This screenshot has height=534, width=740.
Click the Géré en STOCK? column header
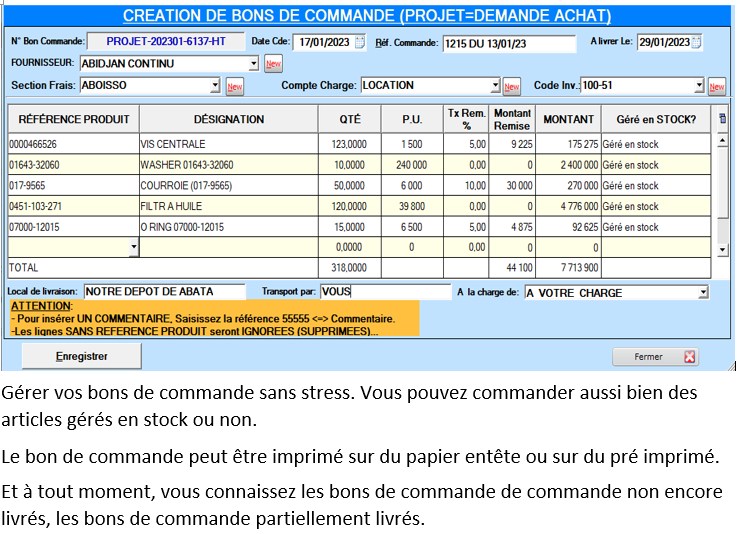click(656, 119)
